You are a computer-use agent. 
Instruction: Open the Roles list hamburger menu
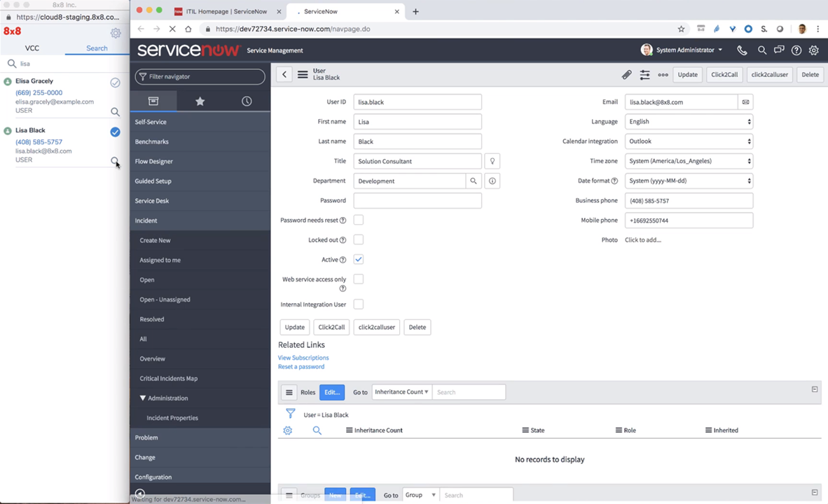point(289,392)
